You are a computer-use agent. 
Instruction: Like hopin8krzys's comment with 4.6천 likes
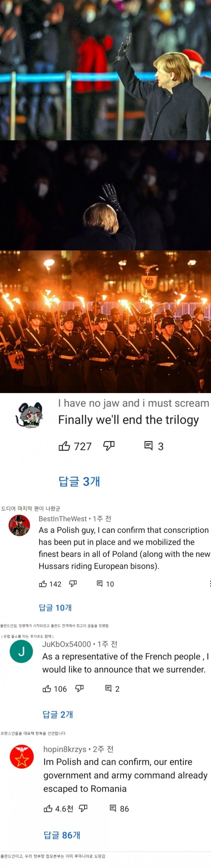click(48, 808)
